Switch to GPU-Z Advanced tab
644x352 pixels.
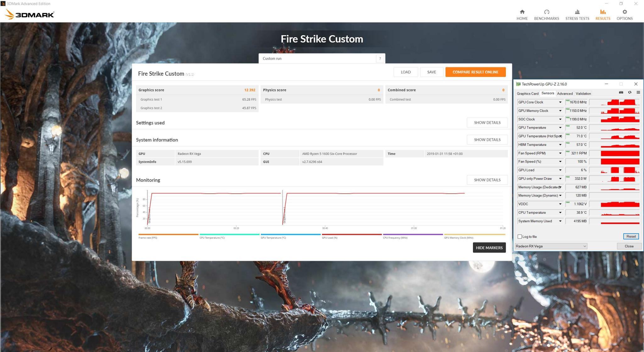coord(565,93)
